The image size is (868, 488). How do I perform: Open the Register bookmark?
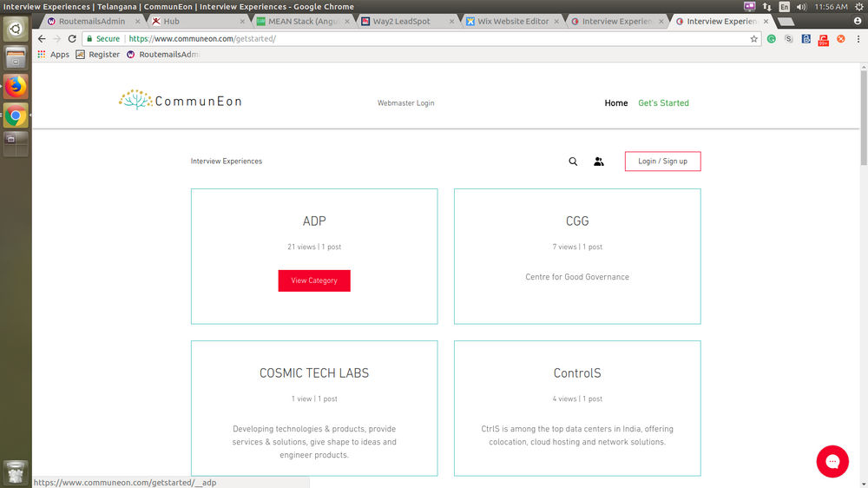coord(97,55)
